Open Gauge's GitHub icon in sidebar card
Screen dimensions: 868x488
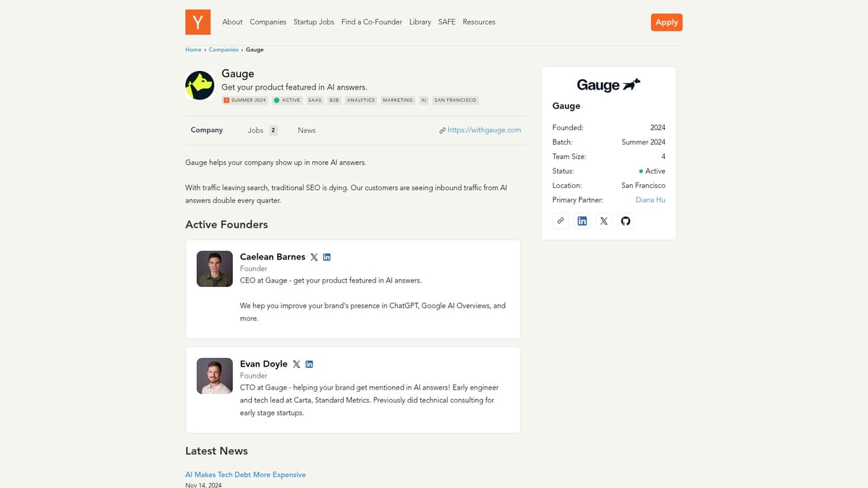(626, 221)
